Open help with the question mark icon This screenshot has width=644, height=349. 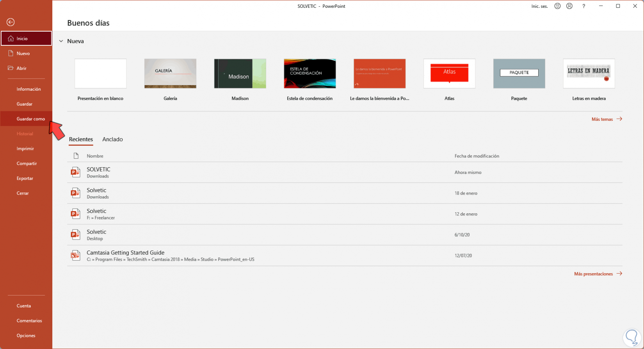pyautogui.click(x=584, y=6)
